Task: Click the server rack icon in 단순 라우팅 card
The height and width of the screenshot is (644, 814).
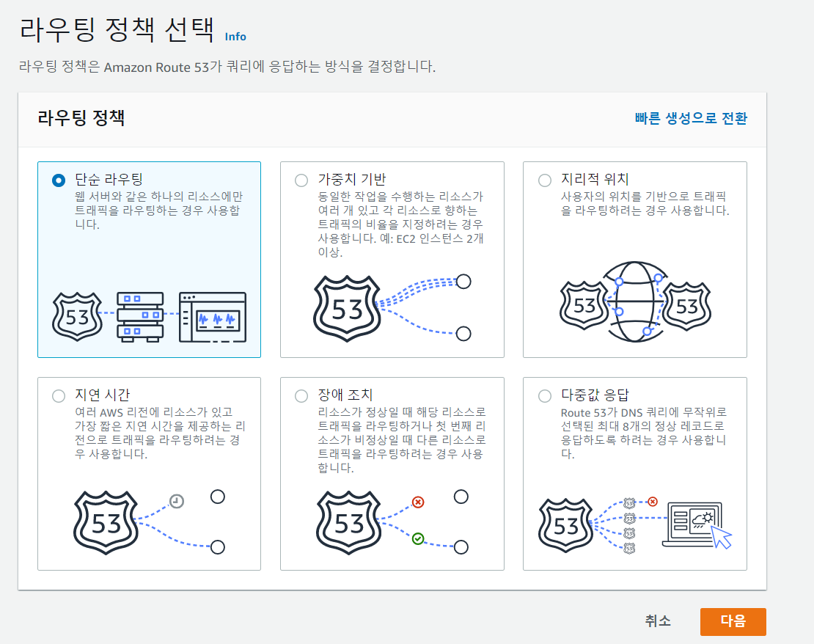Action: [140, 317]
